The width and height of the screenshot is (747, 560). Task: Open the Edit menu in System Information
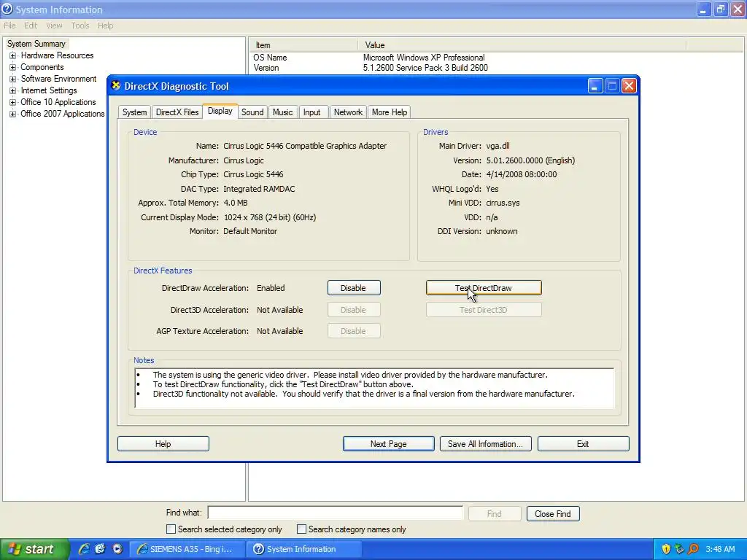(x=31, y=26)
